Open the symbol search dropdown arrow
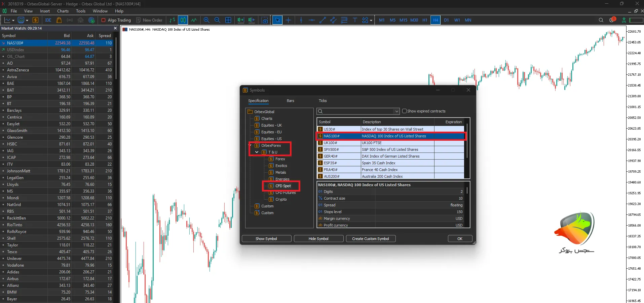 click(396, 111)
